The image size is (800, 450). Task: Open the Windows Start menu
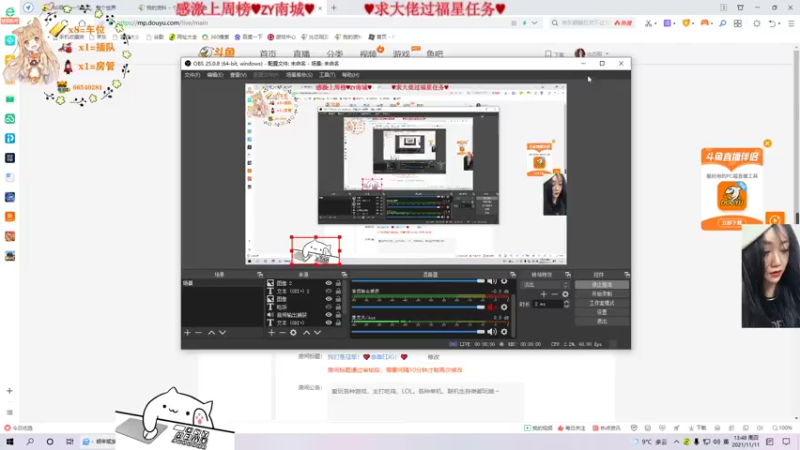pos(10,441)
